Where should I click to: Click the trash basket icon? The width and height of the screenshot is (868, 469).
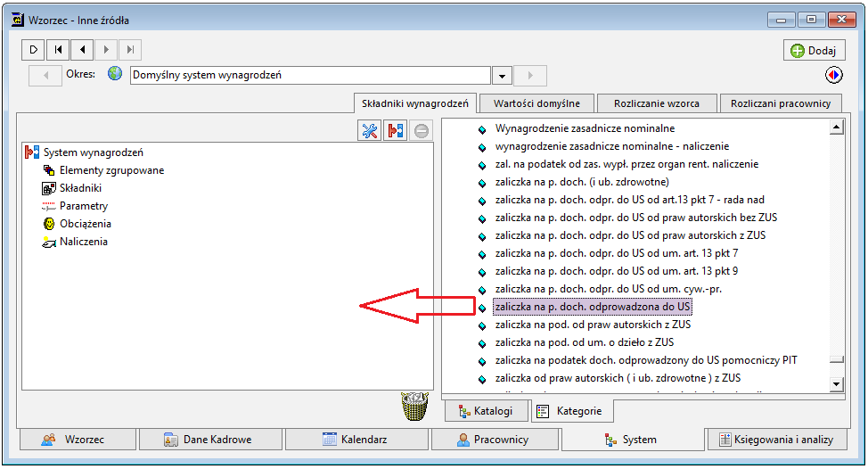point(414,407)
